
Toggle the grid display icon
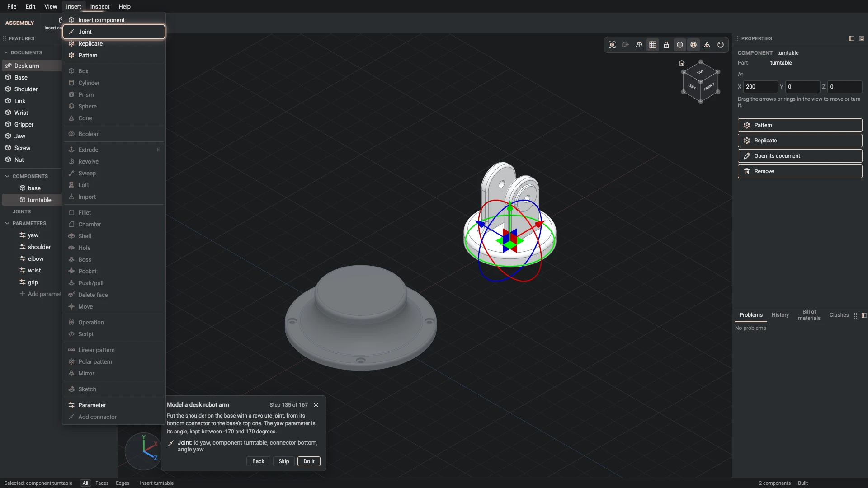point(653,45)
